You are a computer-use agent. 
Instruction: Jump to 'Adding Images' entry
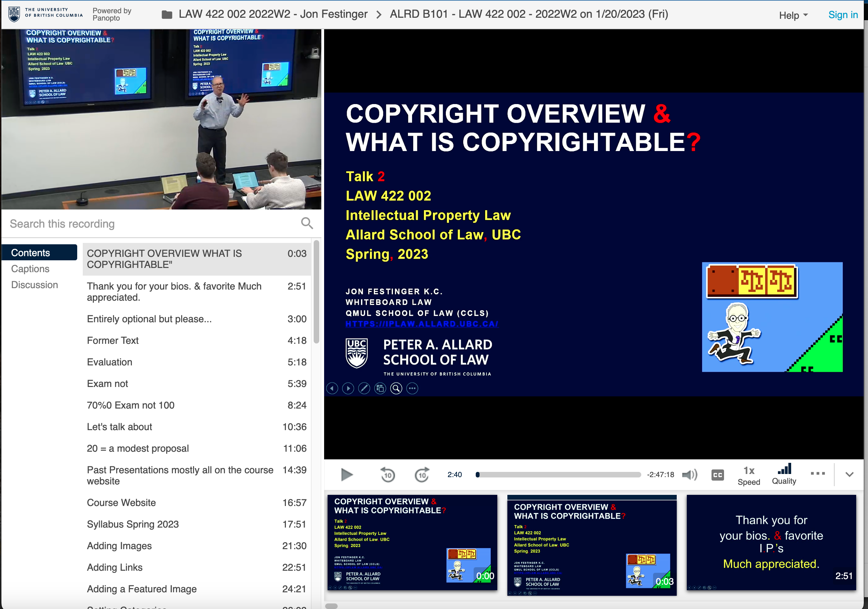coord(196,546)
